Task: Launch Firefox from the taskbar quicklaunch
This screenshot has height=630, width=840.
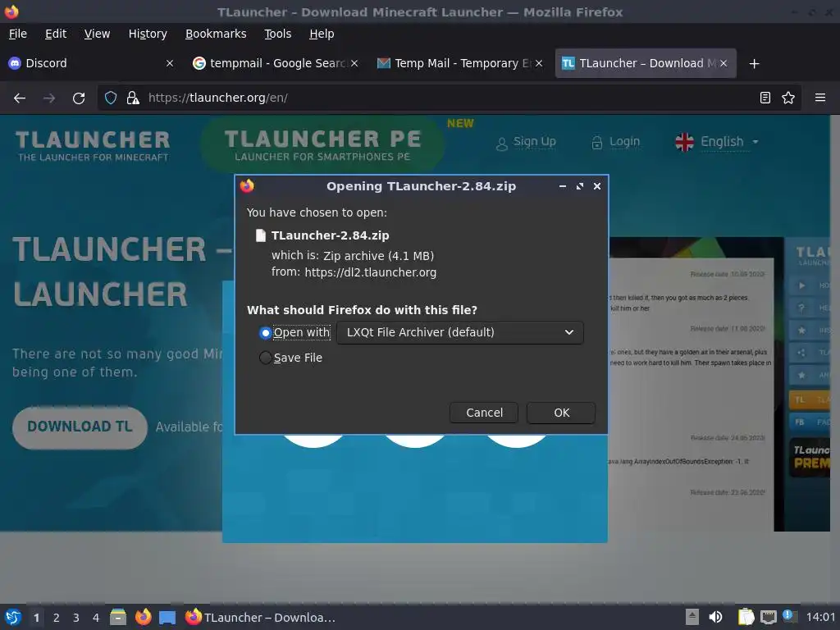Action: coord(143,617)
